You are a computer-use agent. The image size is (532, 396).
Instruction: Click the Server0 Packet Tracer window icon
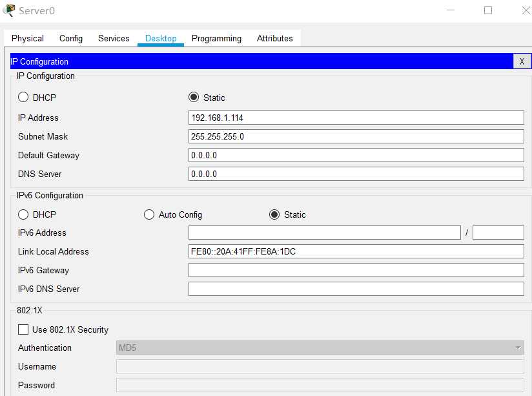(9, 10)
